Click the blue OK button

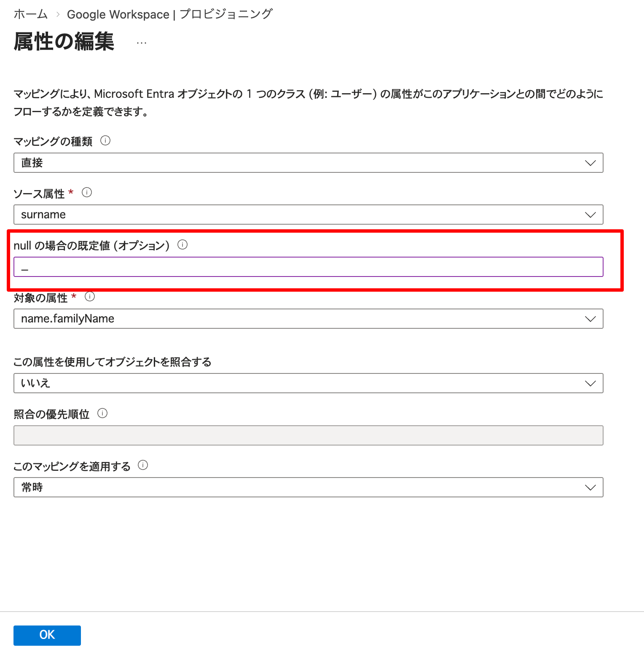click(x=47, y=635)
